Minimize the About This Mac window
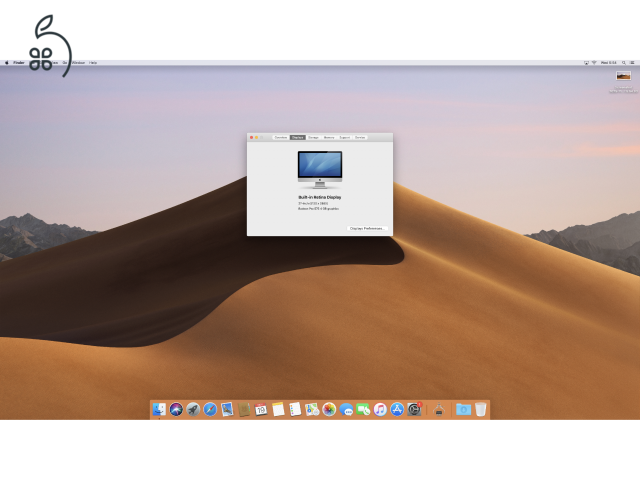The image size is (640, 480). tap(256, 138)
